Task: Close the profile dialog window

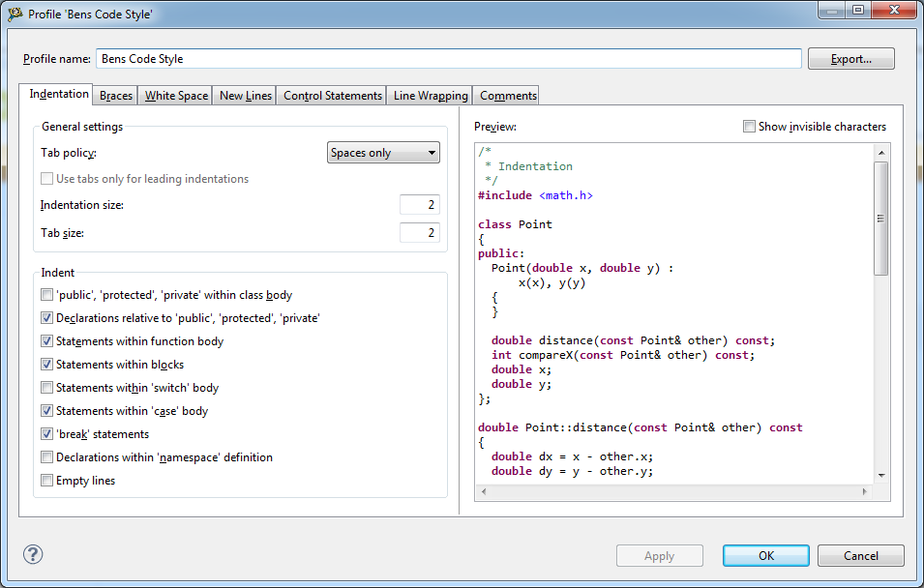Action: click(x=894, y=10)
